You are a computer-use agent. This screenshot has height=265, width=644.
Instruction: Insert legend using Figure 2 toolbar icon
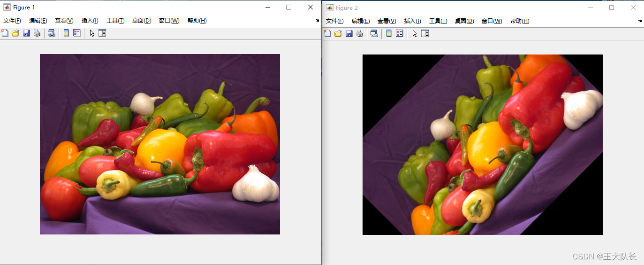(400, 33)
